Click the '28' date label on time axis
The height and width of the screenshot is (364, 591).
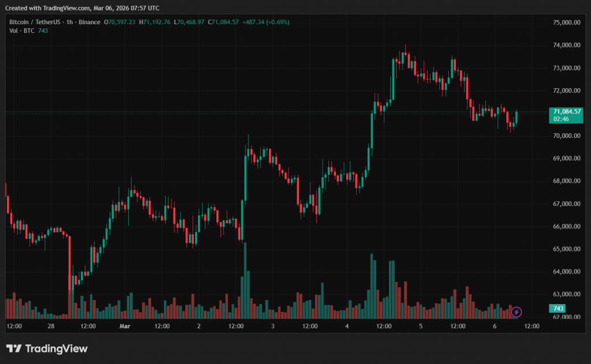coord(51,326)
